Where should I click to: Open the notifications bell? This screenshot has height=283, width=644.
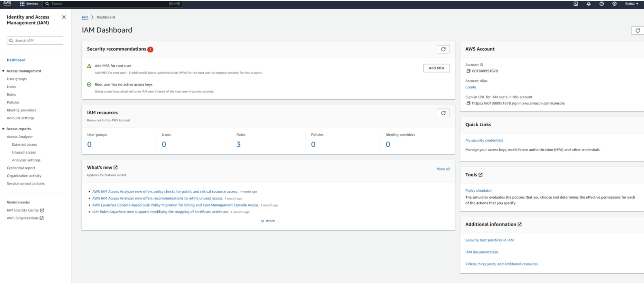(588, 4)
